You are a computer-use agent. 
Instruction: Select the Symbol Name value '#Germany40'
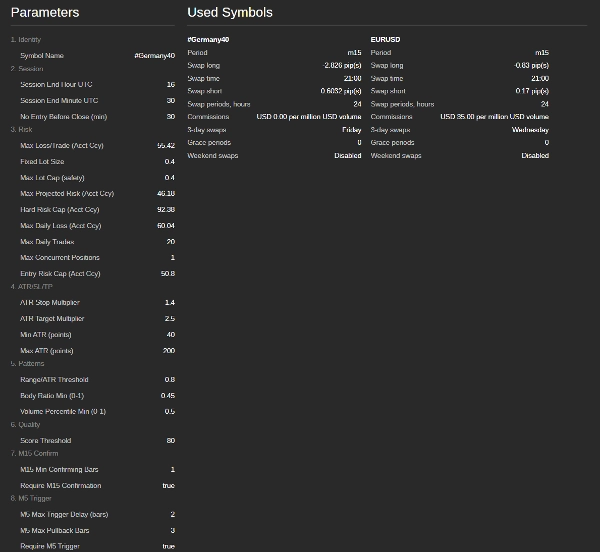point(155,56)
